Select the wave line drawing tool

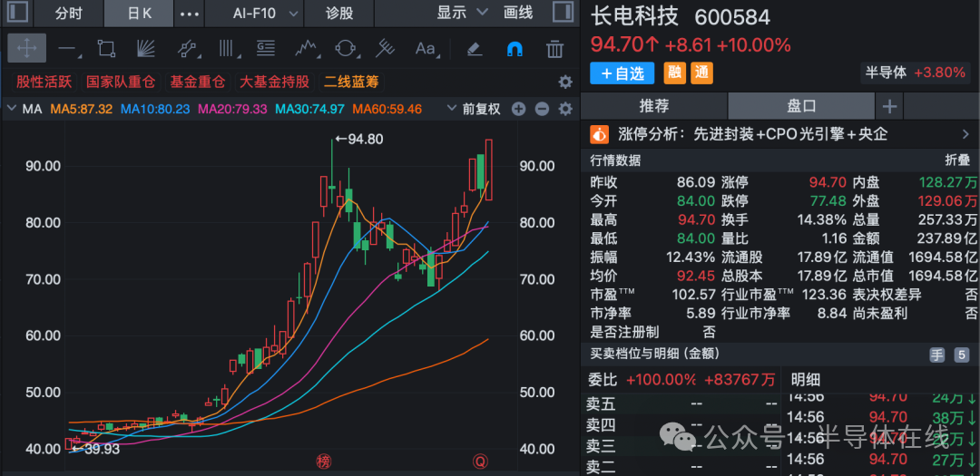point(306,48)
